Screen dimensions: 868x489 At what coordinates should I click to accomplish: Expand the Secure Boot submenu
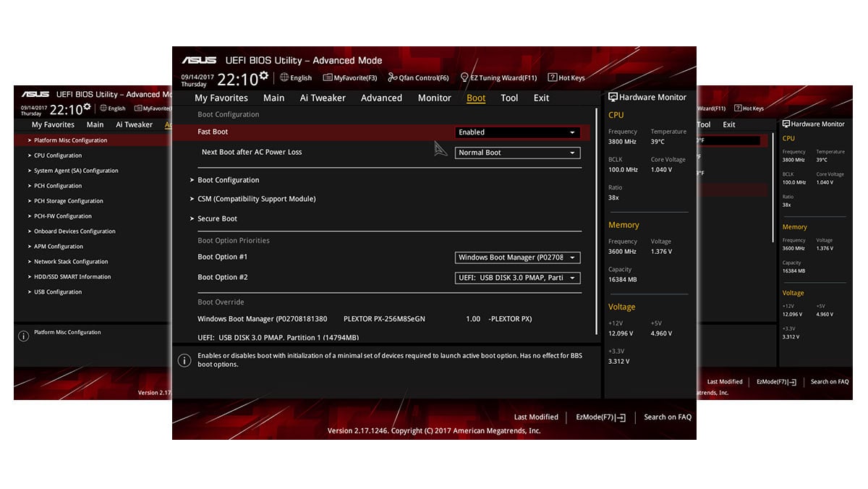click(x=217, y=218)
